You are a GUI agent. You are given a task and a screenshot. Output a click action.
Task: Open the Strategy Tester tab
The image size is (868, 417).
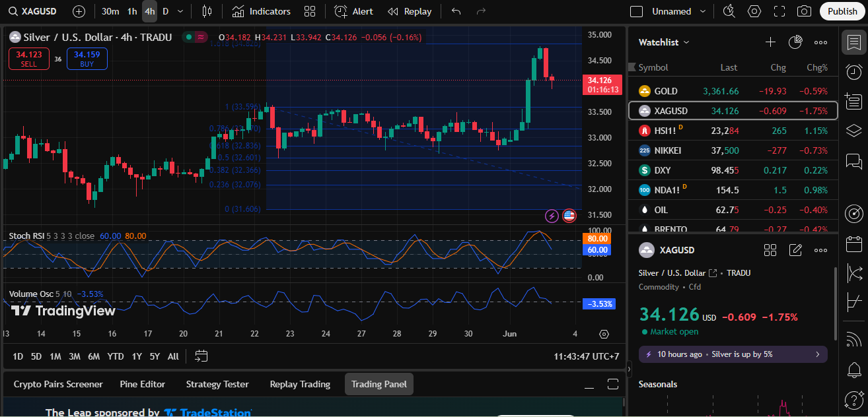coord(217,384)
